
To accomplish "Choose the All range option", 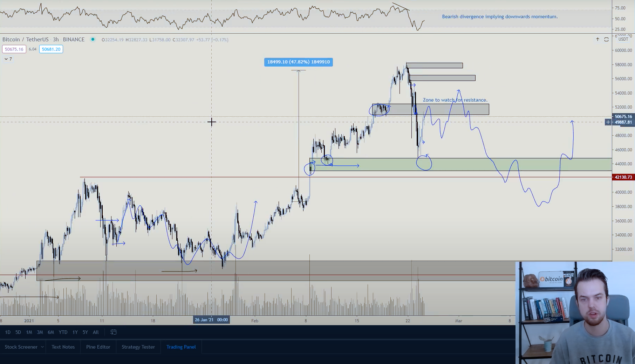I will [x=96, y=332].
